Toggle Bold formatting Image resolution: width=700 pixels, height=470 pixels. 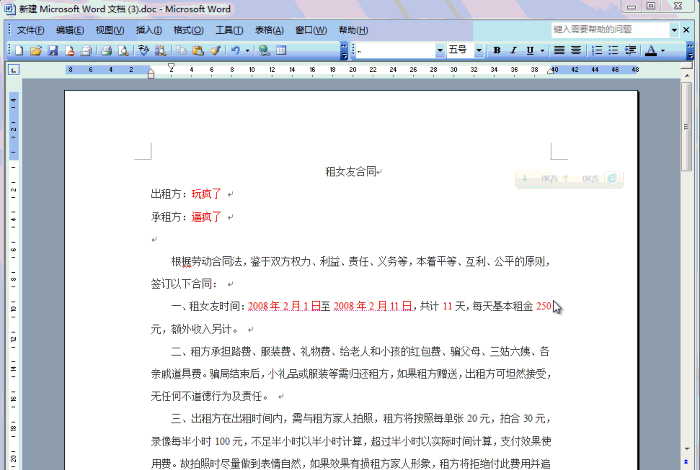[497, 50]
